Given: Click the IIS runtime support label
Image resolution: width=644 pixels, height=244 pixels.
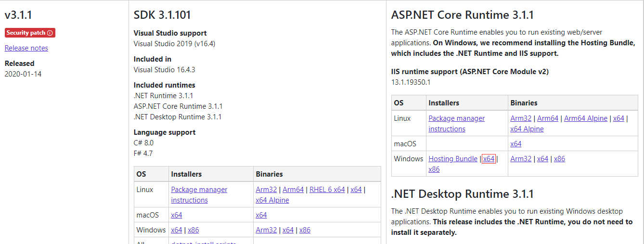Looking at the screenshot, I should tap(470, 72).
